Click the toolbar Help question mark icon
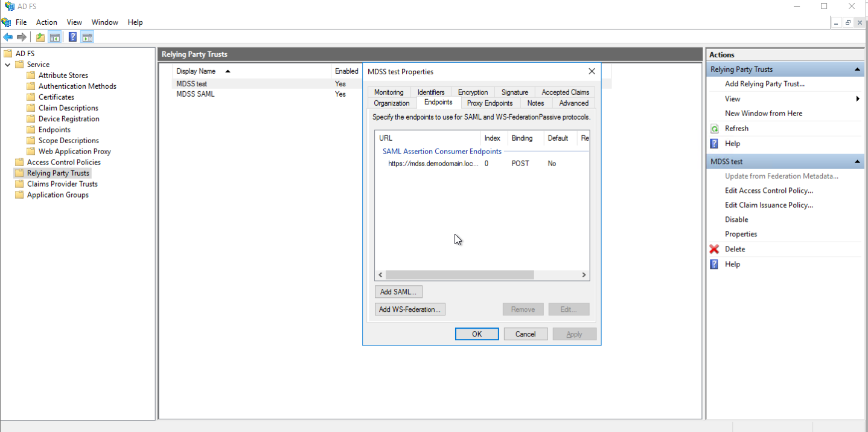The height and width of the screenshot is (432, 868). pos(72,37)
